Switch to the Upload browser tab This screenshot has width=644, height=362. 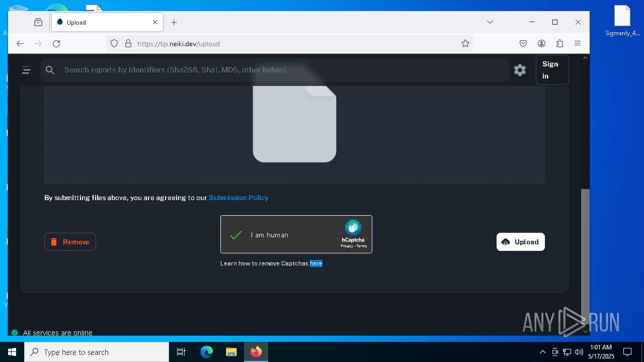[107, 22]
